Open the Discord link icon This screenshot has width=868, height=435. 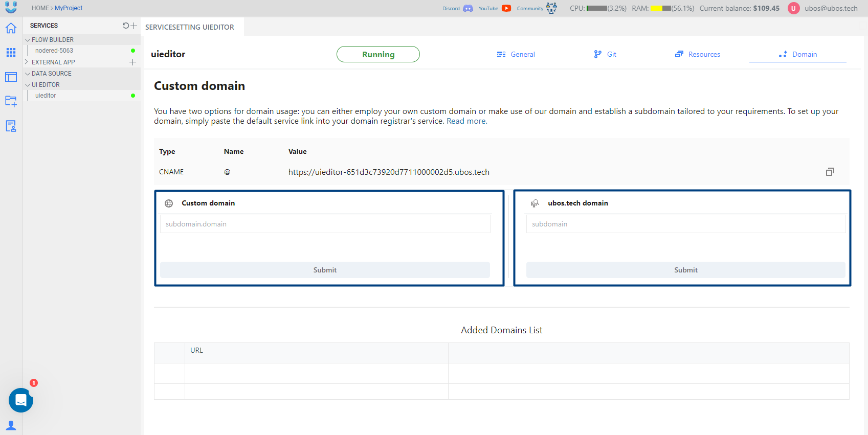[x=468, y=8]
